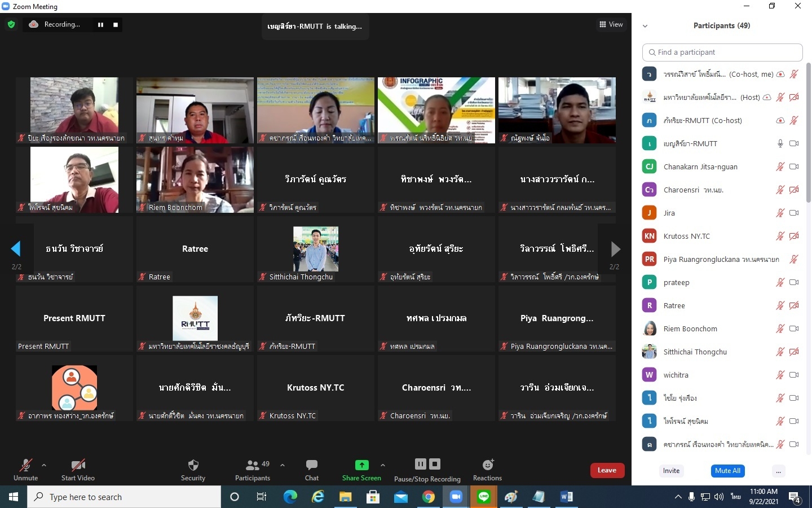Click the Find a participant search field

click(722, 52)
